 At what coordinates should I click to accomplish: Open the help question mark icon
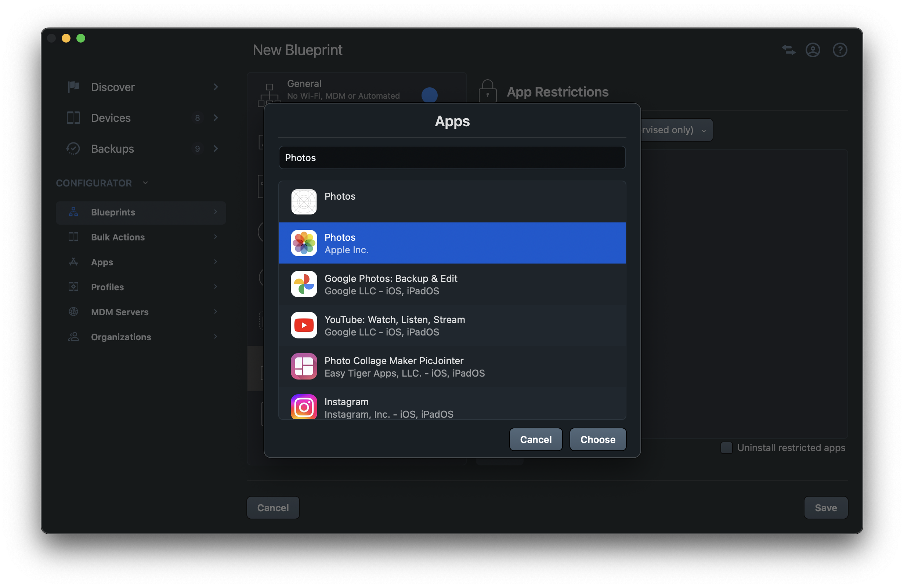[840, 50]
